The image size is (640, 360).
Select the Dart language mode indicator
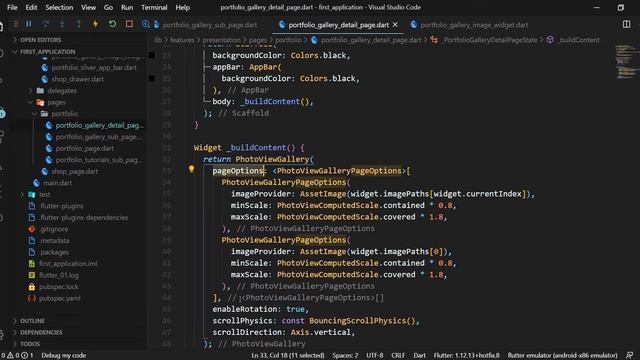(419, 356)
